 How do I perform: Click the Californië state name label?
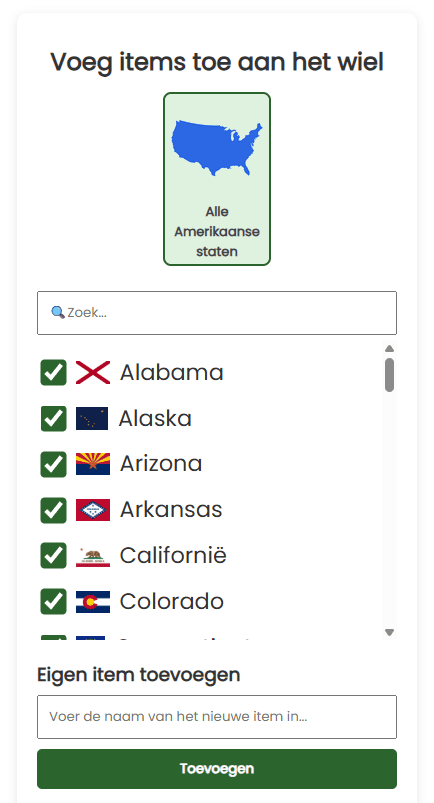pos(173,556)
